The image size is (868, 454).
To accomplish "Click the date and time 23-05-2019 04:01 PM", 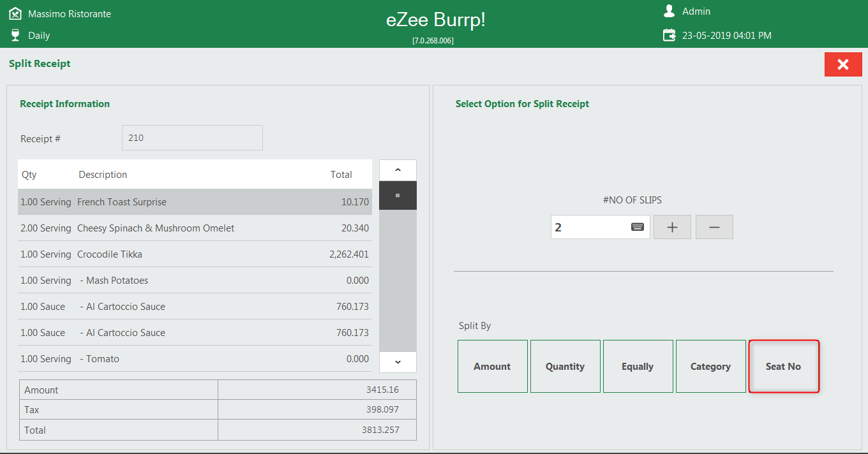I will point(727,36).
